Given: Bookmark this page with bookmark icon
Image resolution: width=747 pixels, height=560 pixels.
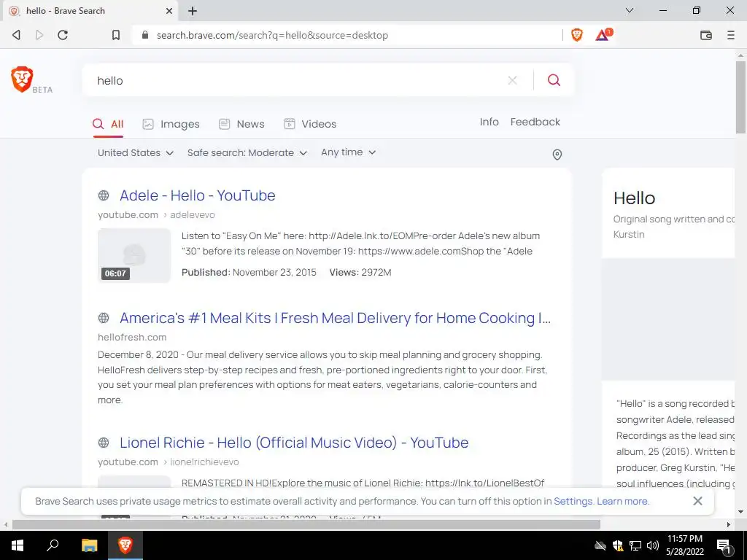Looking at the screenshot, I should click(116, 35).
